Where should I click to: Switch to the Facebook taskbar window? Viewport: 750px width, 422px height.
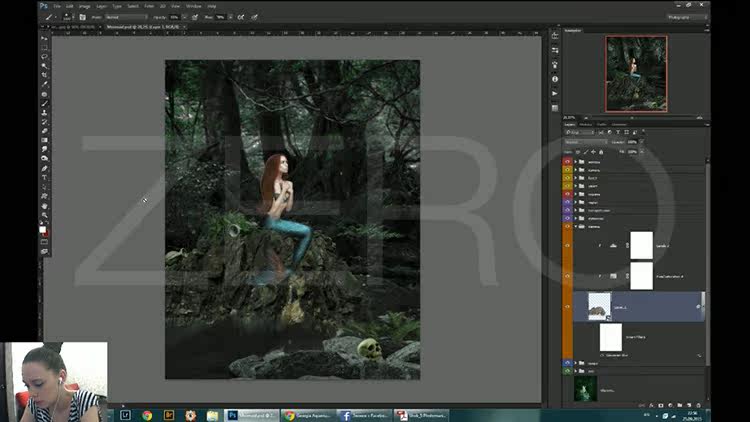pos(365,414)
